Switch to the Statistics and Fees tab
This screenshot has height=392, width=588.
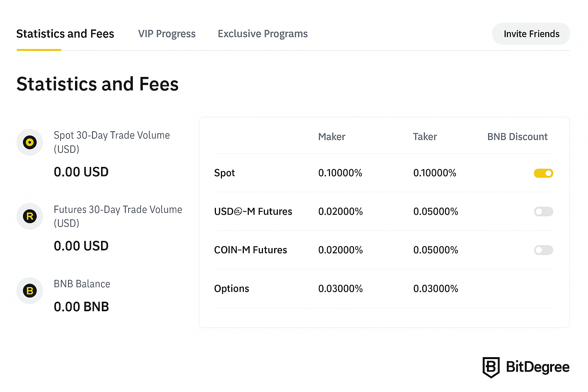tap(65, 34)
